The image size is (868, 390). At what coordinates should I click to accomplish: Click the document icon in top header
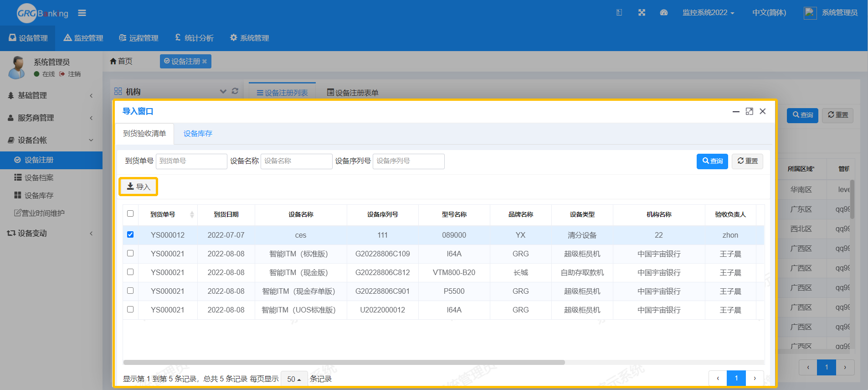click(619, 13)
